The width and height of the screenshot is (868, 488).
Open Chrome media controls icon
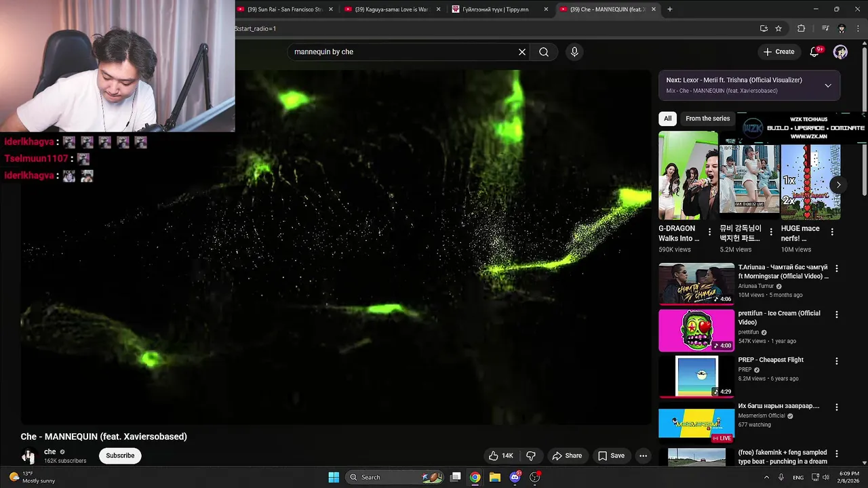pyautogui.click(x=825, y=28)
